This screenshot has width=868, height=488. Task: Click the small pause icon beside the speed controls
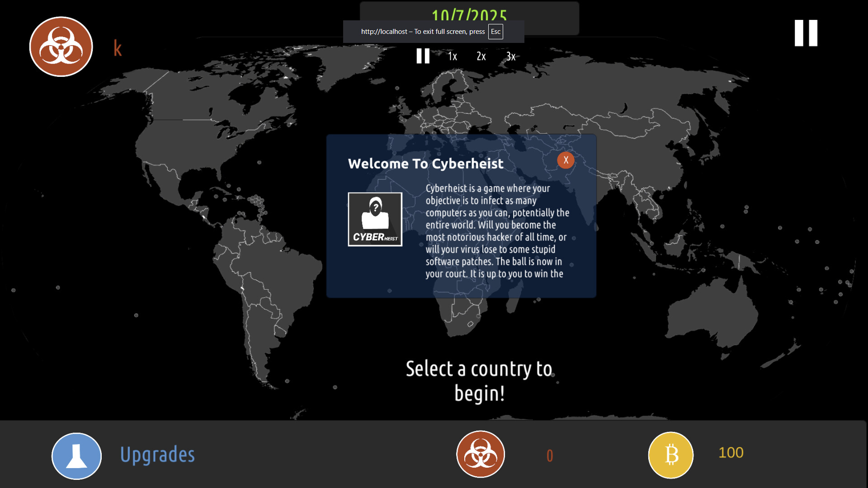pos(424,56)
